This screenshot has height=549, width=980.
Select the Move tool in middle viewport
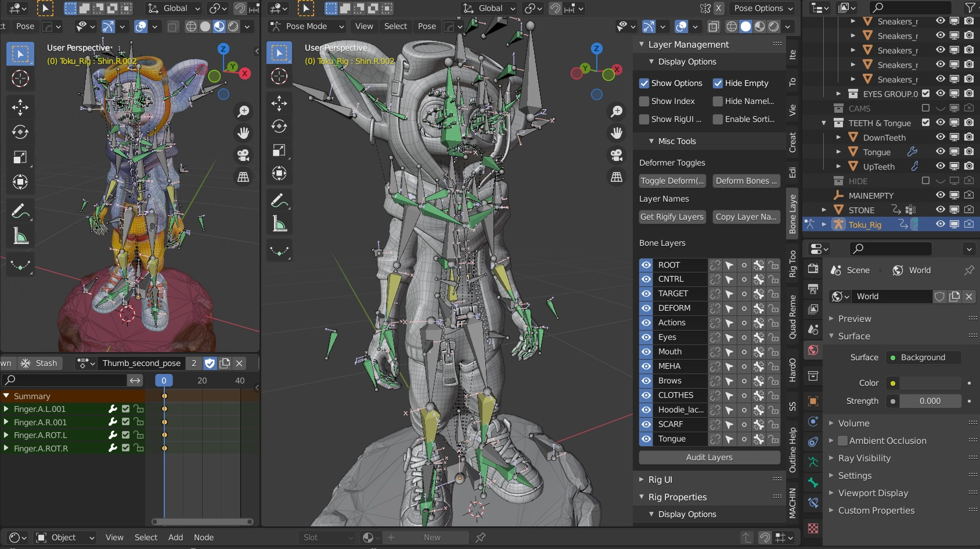point(279,103)
